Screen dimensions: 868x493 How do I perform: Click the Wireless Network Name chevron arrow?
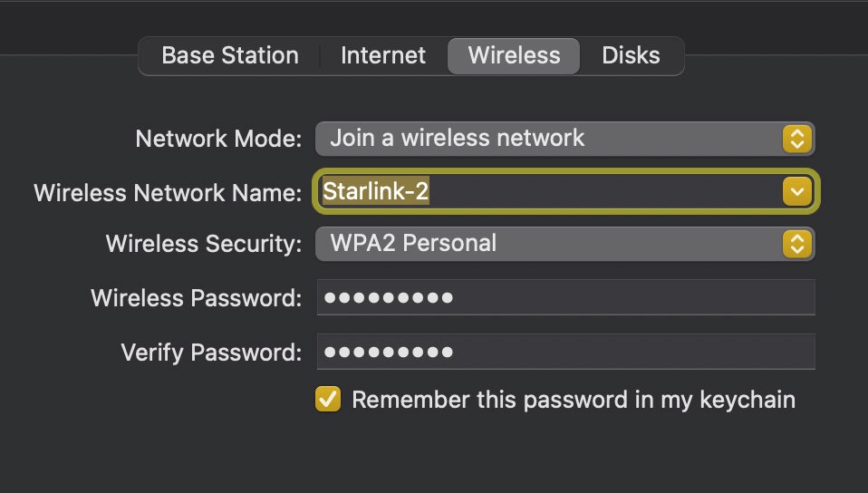796,192
